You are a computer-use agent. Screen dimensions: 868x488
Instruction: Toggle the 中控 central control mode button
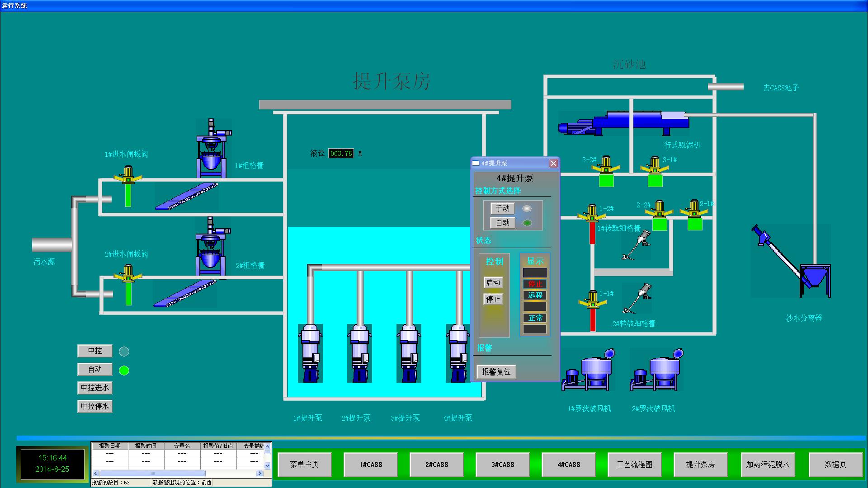click(95, 351)
